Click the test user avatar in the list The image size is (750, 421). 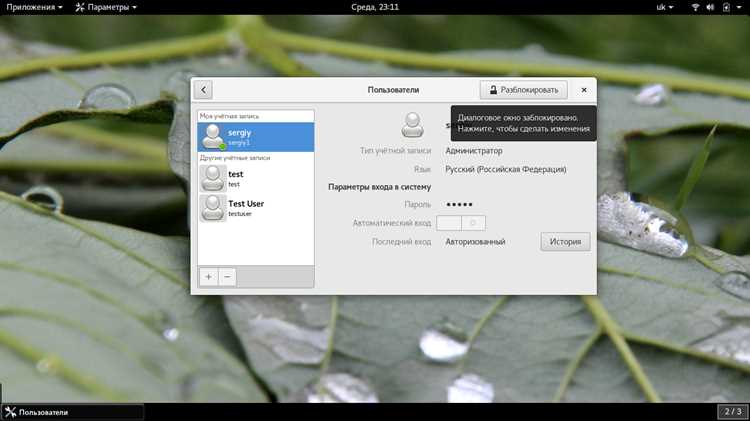click(212, 178)
